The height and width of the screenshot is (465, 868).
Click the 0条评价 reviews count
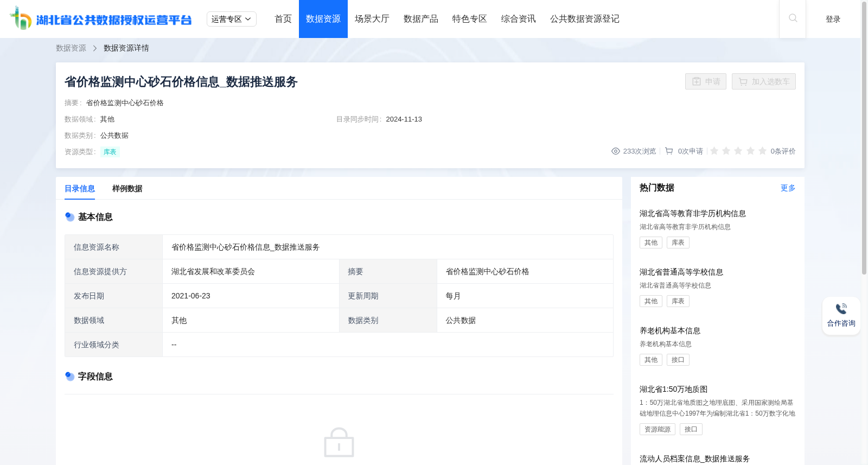click(783, 151)
